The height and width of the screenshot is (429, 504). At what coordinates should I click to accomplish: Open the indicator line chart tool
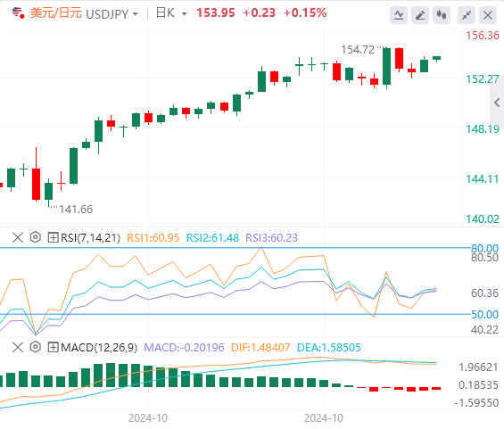point(399,15)
